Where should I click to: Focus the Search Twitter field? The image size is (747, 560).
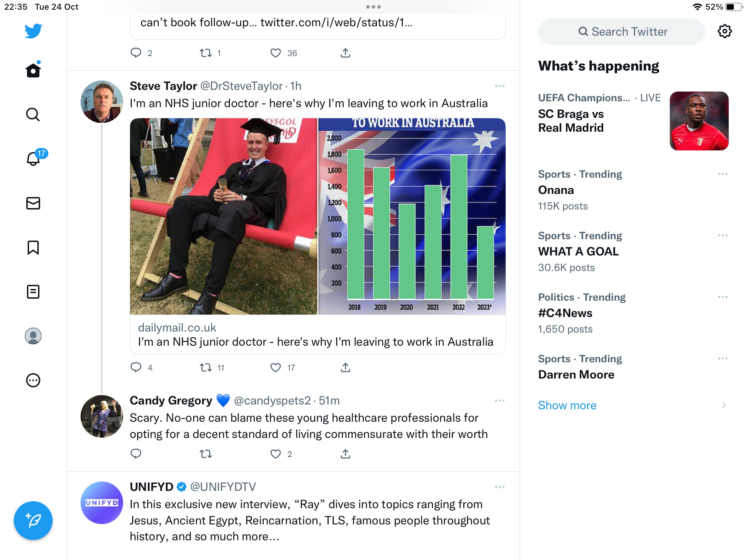click(621, 31)
